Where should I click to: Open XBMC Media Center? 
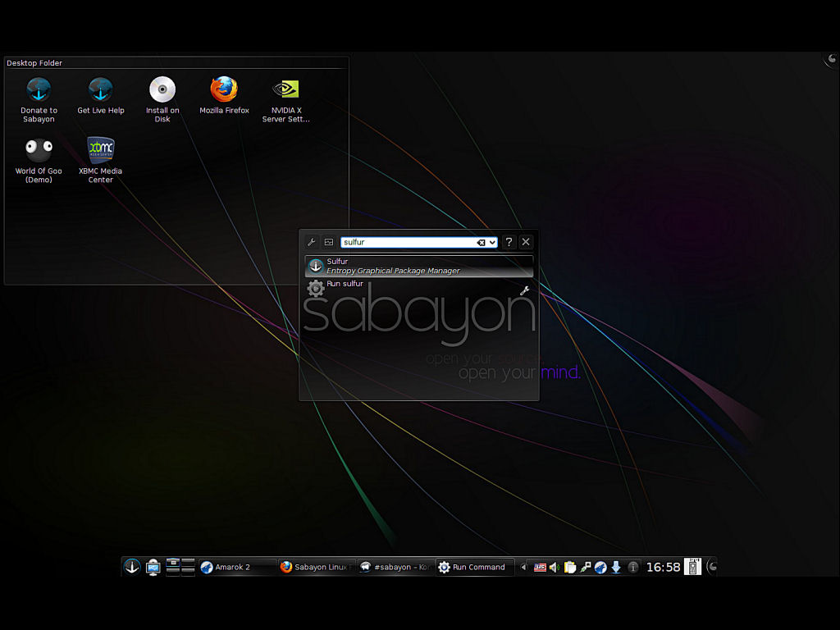click(x=100, y=152)
